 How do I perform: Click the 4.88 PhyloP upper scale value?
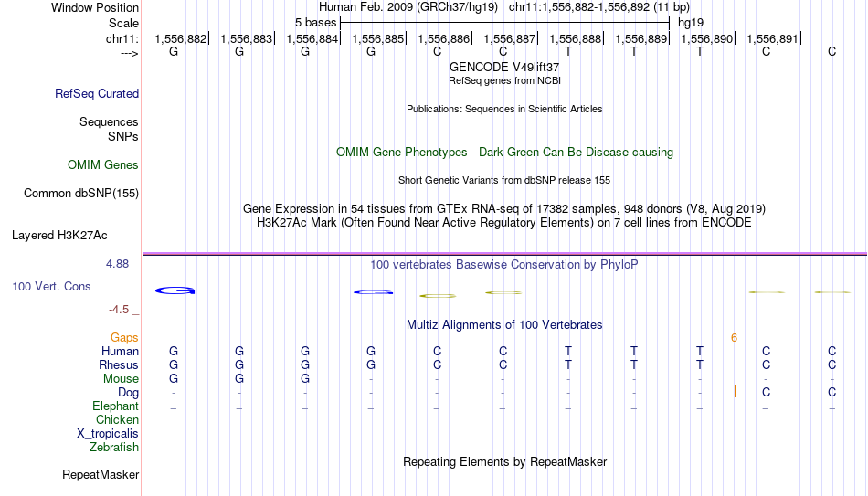[117, 264]
